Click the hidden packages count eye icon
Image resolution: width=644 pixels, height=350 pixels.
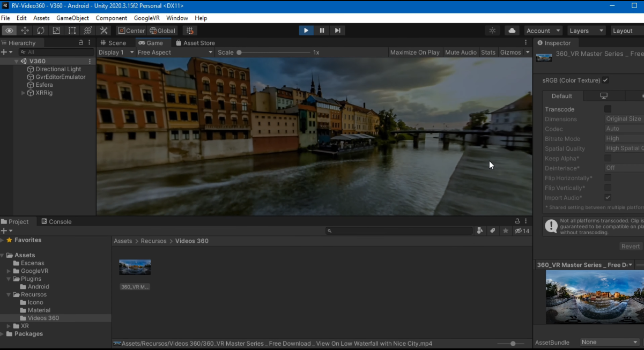(x=519, y=230)
